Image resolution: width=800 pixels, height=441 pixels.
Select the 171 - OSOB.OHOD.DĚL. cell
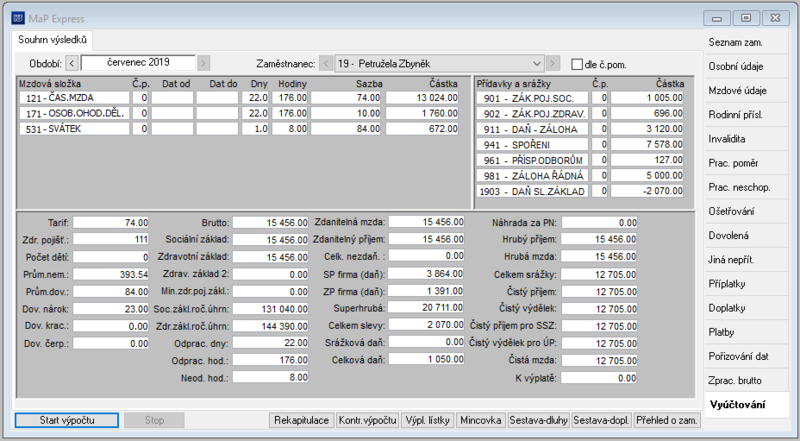(74, 113)
